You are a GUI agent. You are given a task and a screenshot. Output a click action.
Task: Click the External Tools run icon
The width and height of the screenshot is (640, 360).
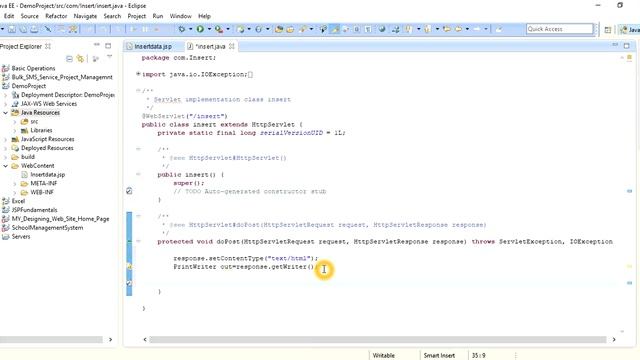point(219,29)
